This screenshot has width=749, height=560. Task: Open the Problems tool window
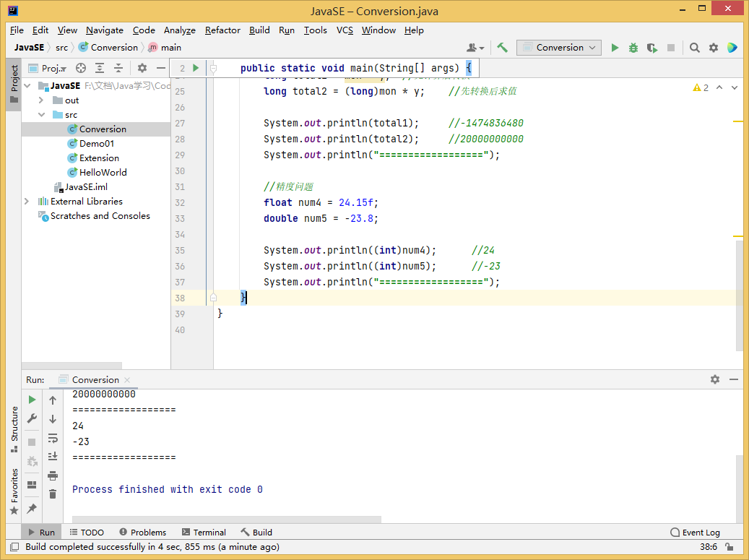[x=142, y=533]
